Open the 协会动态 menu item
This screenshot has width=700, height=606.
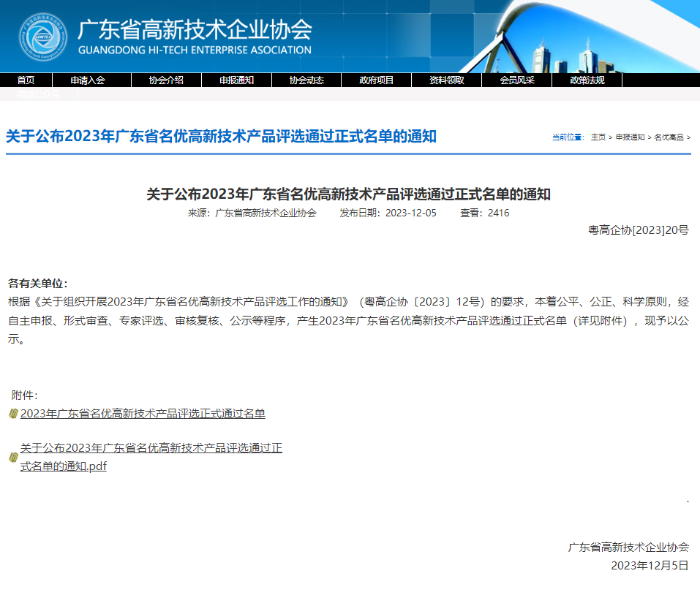(x=306, y=80)
